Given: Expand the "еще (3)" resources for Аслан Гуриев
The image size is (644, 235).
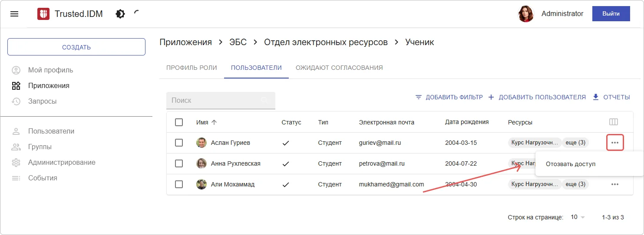Looking at the screenshot, I should tap(575, 143).
